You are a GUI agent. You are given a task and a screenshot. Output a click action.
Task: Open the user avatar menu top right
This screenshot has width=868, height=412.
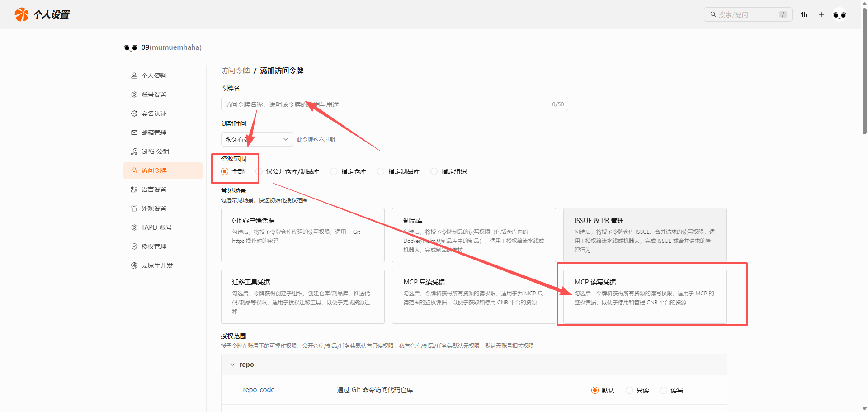coord(840,15)
